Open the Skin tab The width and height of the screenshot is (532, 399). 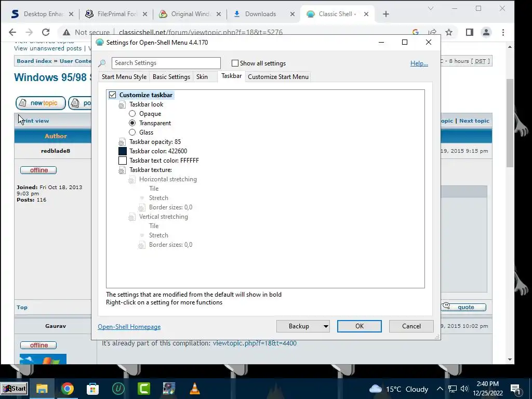click(202, 77)
